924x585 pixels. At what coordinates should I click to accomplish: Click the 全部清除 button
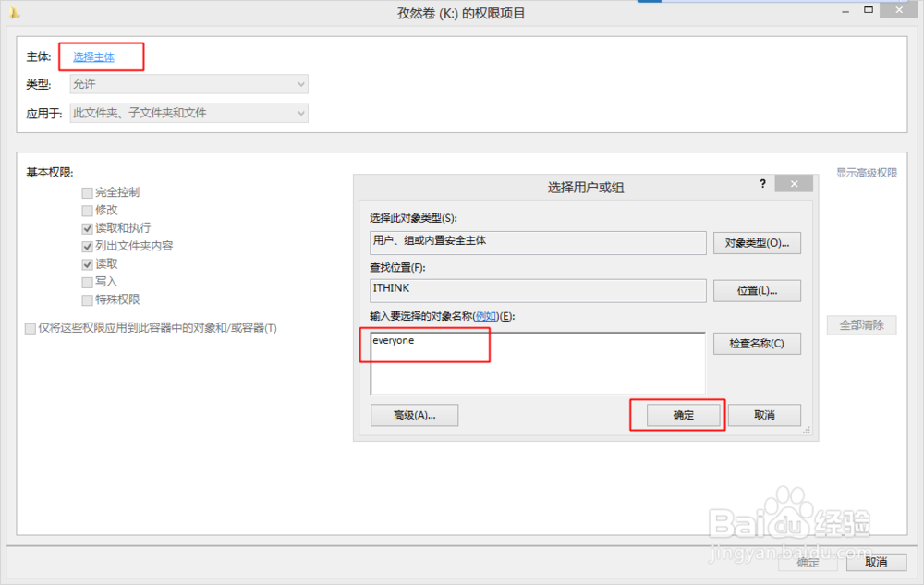pyautogui.click(x=861, y=325)
